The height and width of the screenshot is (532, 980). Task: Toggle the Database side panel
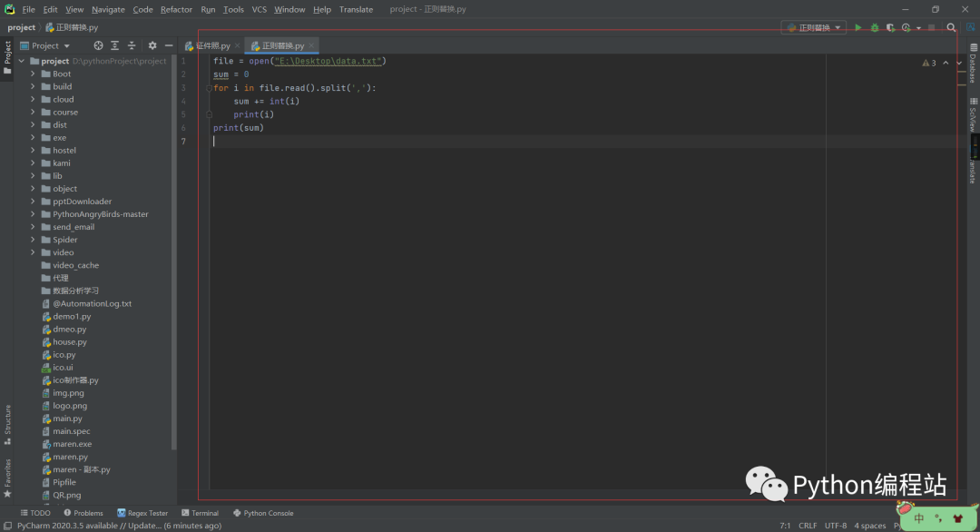tap(972, 68)
